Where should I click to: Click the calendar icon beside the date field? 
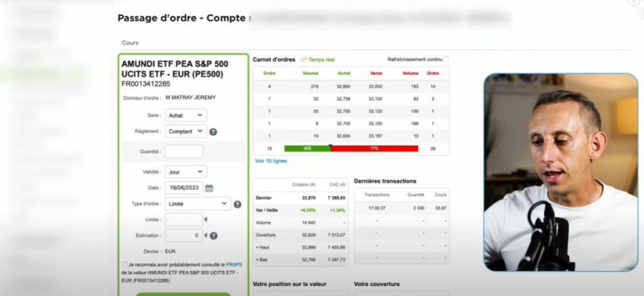tap(209, 188)
